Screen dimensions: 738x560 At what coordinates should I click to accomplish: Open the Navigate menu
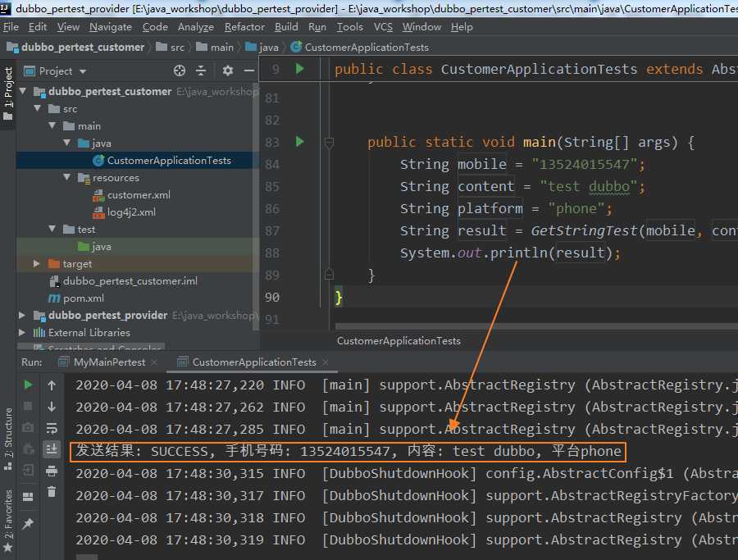[111, 27]
